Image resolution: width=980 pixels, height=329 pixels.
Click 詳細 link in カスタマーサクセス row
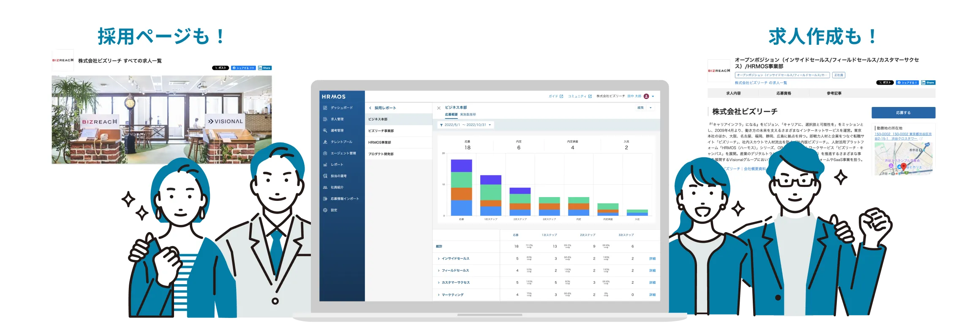[652, 283]
